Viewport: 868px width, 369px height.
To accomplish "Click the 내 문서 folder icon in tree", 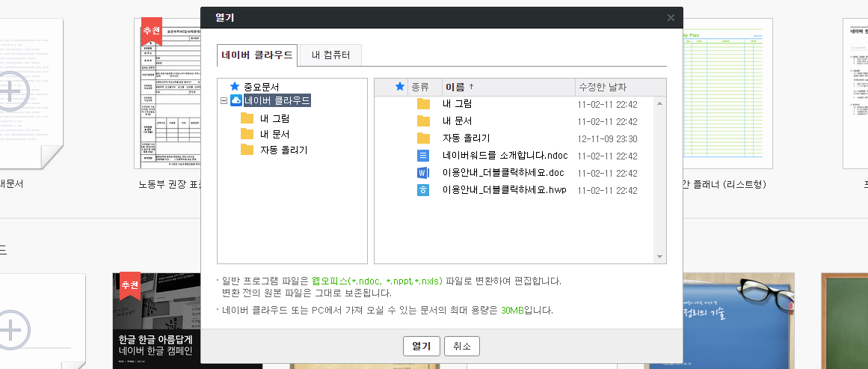I will (247, 133).
